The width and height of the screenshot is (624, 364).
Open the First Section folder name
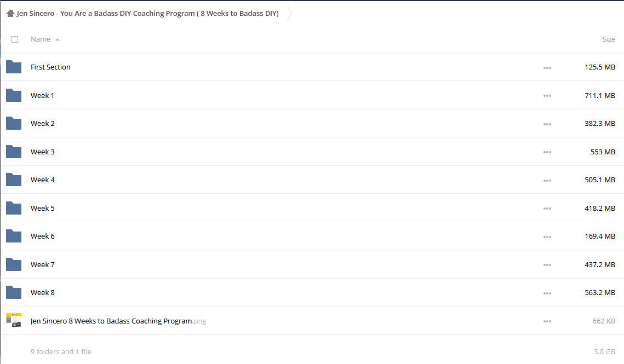(x=50, y=67)
